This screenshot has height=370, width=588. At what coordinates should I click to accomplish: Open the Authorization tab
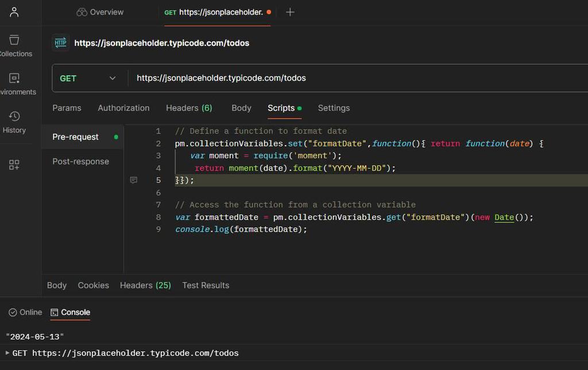123,108
